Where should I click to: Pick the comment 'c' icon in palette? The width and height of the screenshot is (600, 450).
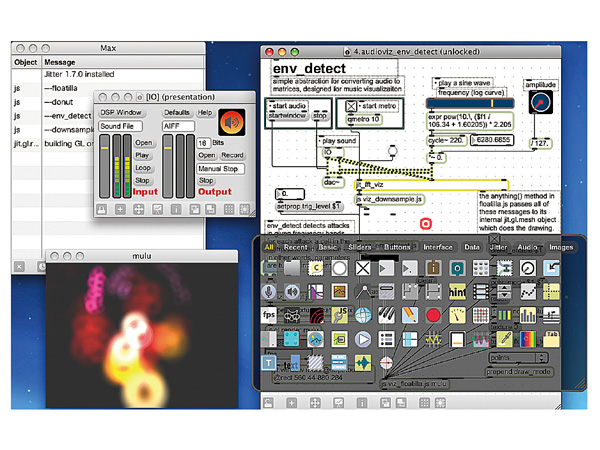point(316,268)
